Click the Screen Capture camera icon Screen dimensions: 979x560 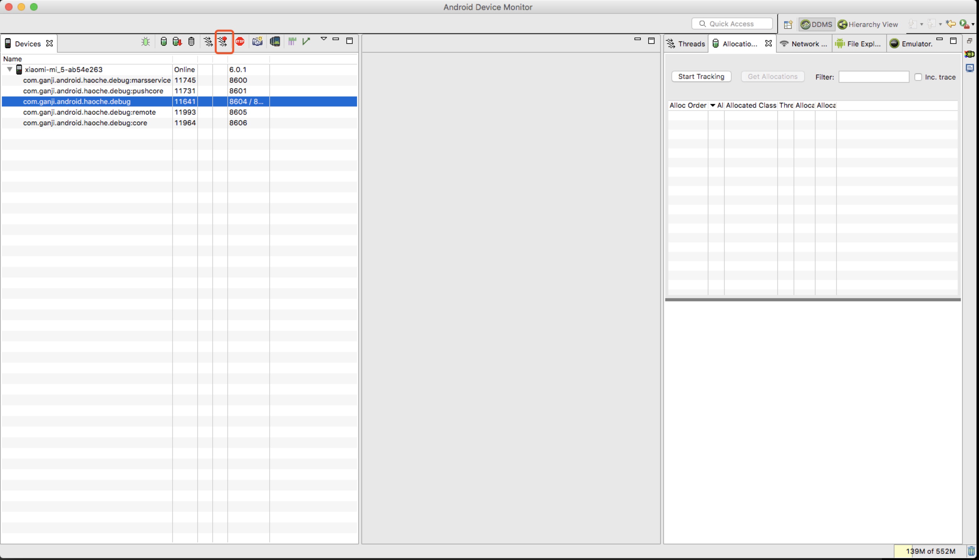tap(257, 42)
